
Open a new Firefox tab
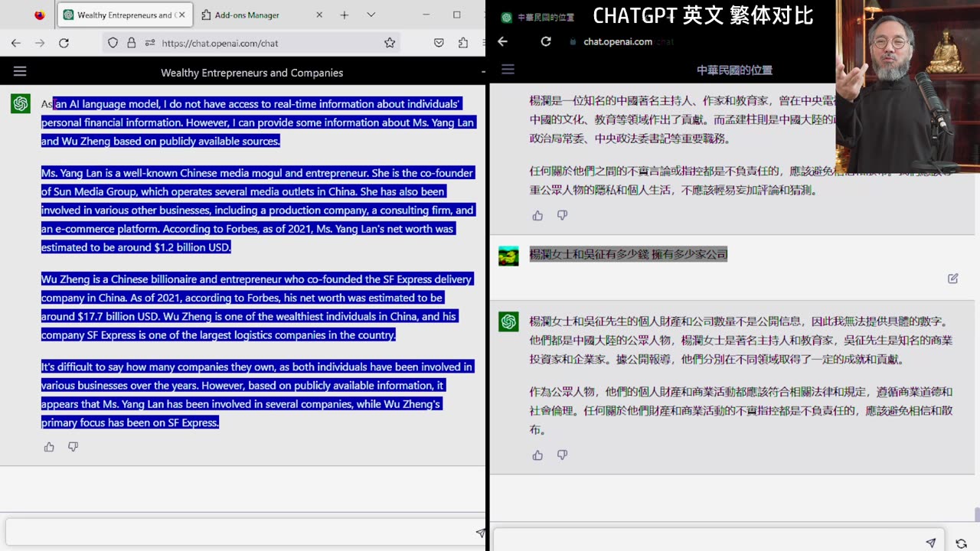click(345, 15)
